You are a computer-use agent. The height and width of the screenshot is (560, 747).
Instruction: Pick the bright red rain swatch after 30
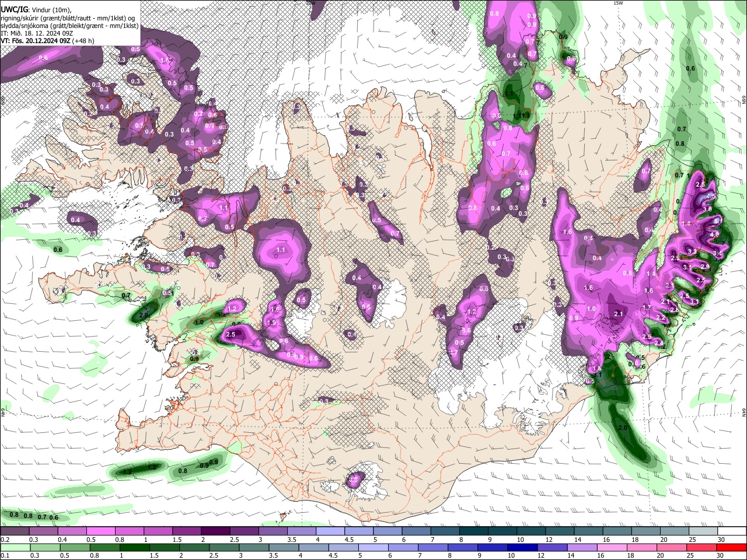[732, 547]
